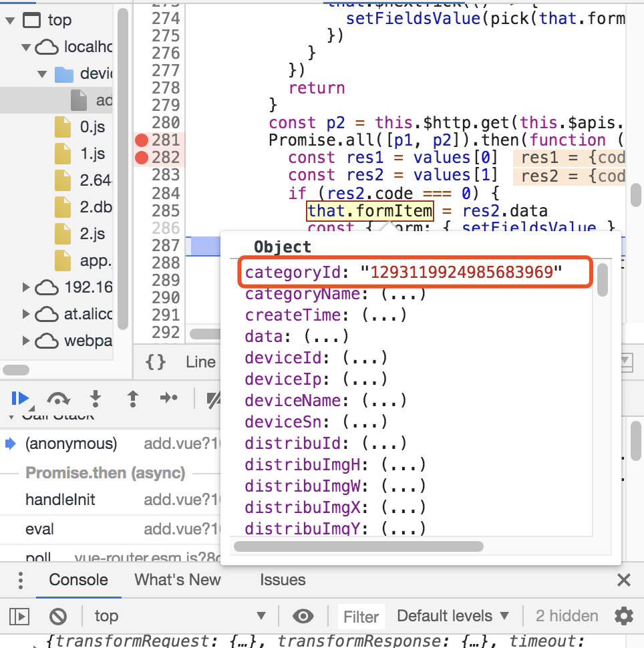Step out of the current function
The width and height of the screenshot is (644, 648).
[132, 397]
